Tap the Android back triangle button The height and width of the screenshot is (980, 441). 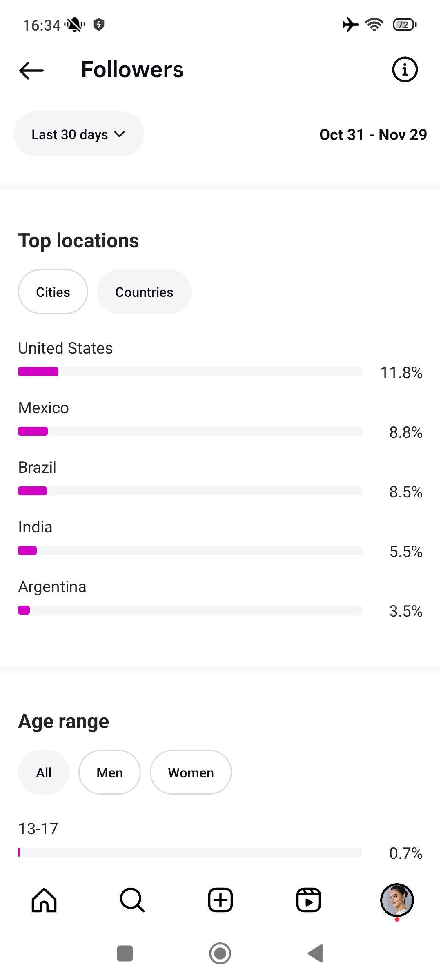pyautogui.click(x=316, y=954)
